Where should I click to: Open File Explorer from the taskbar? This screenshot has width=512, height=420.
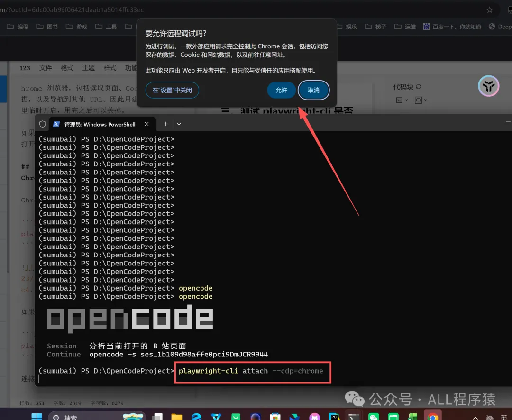[x=177, y=417]
